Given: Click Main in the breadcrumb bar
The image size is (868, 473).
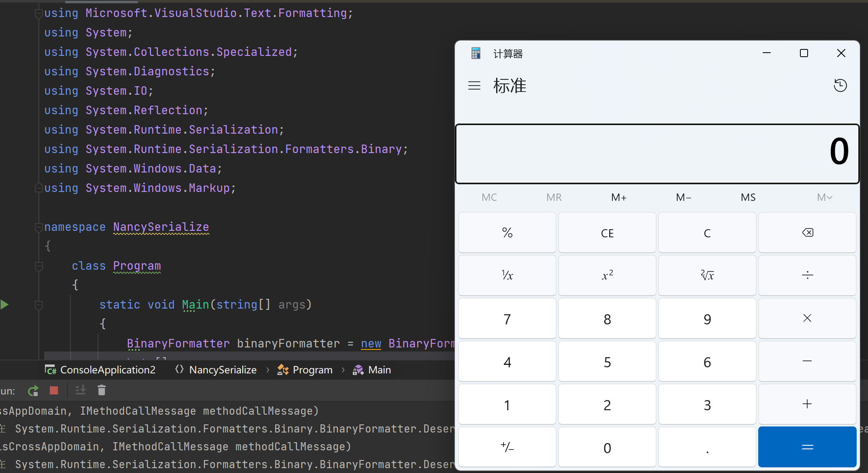Looking at the screenshot, I should click(372, 370).
